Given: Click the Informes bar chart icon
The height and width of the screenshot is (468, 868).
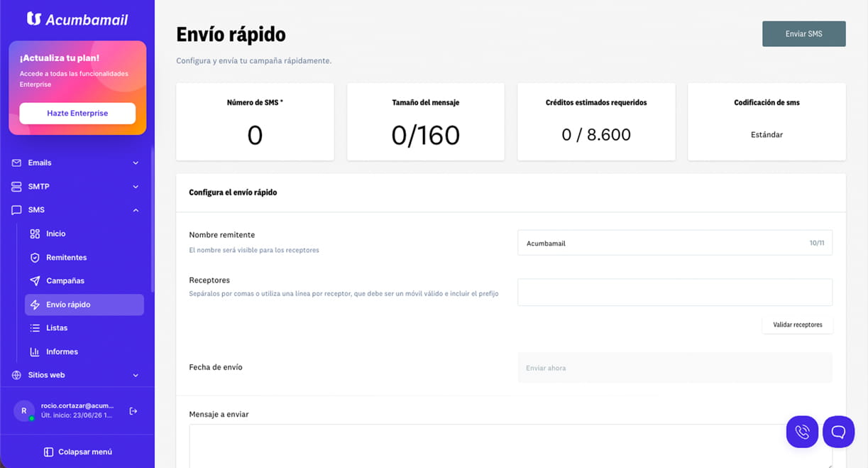Looking at the screenshot, I should [35, 352].
